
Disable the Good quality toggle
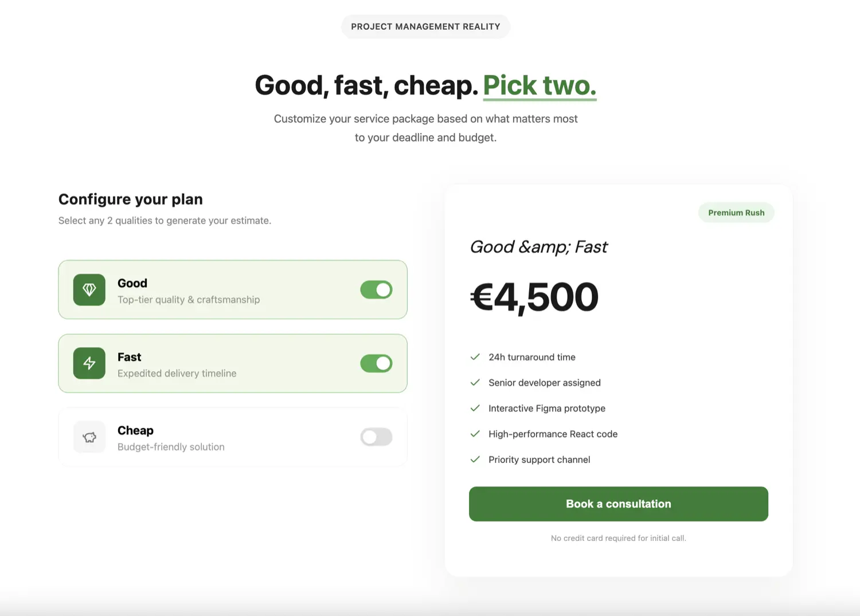[376, 289]
